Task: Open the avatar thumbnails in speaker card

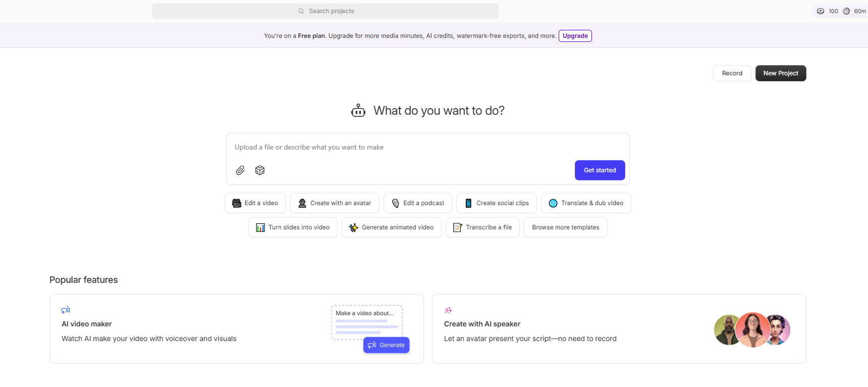Action: click(x=752, y=329)
